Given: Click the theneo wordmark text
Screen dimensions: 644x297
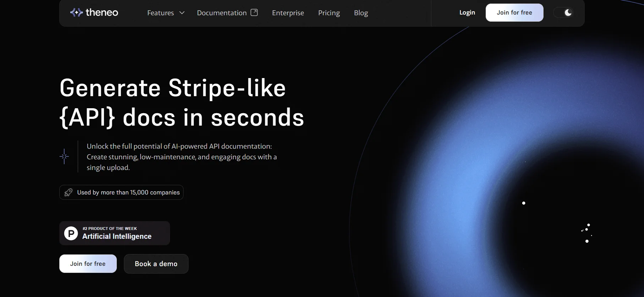Looking at the screenshot, I should 102,13.
